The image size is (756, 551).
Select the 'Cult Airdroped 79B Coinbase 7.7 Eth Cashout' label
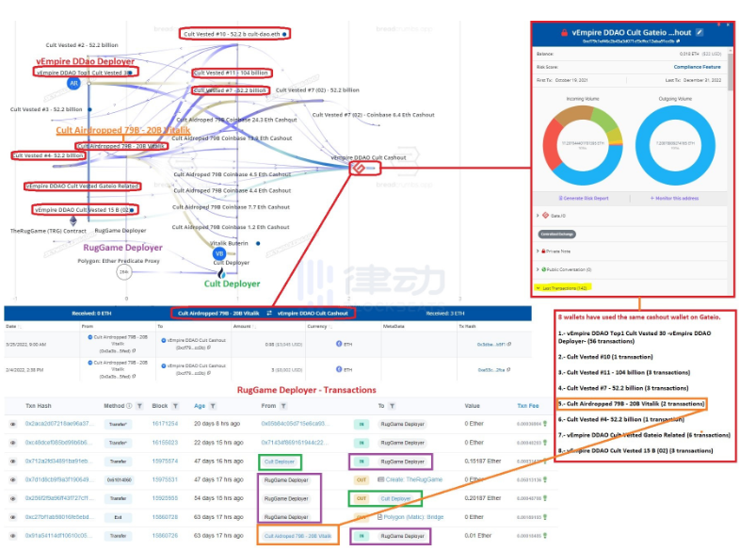231,207
